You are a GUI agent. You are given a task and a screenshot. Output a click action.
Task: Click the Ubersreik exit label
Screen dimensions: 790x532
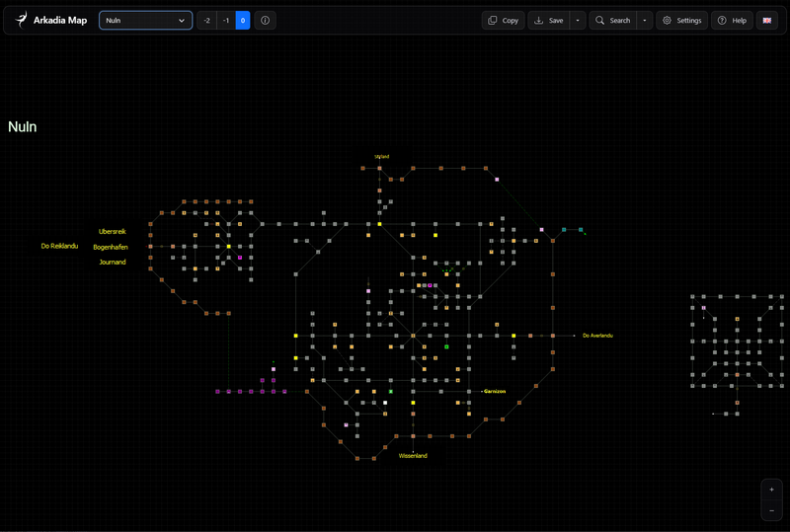112,231
